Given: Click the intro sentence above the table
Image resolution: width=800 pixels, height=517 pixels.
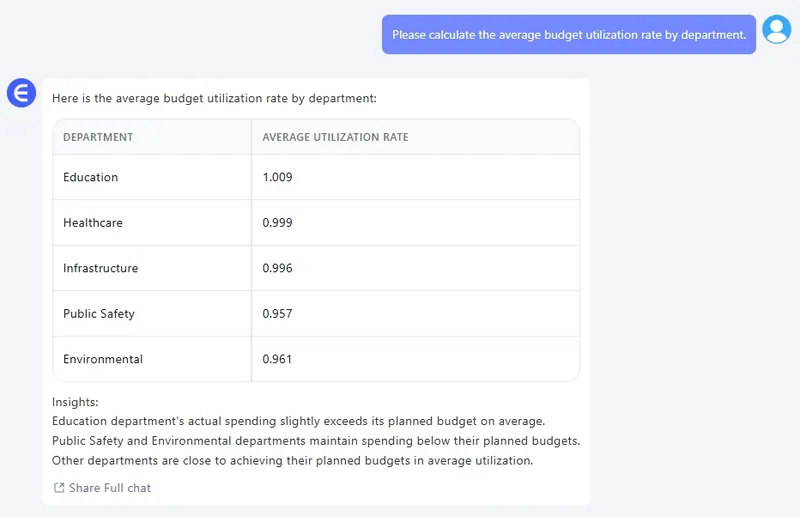Looking at the screenshot, I should coord(214,99).
